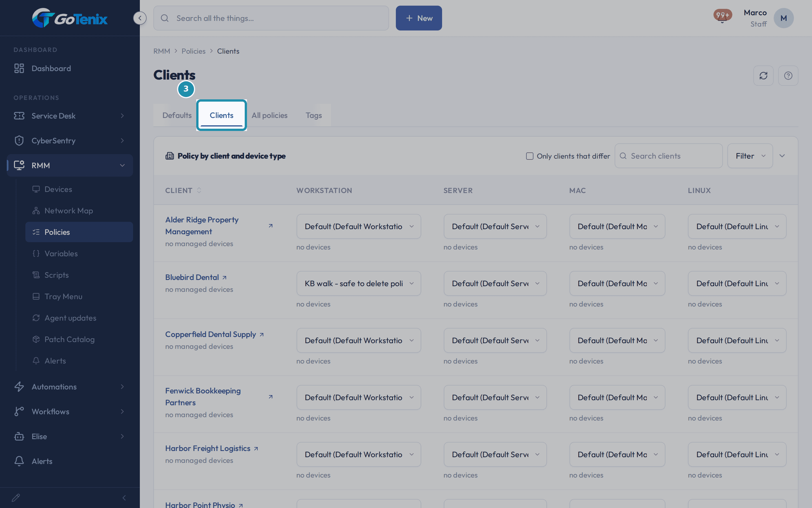
Task: Switch to All policies tab
Action: (270, 115)
